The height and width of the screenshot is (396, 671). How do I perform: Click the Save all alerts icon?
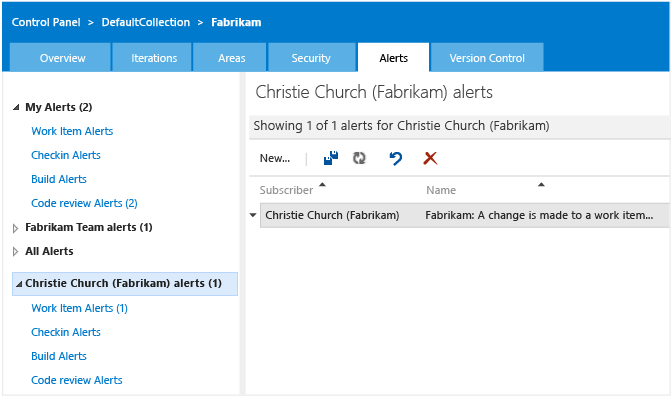pyautogui.click(x=331, y=158)
